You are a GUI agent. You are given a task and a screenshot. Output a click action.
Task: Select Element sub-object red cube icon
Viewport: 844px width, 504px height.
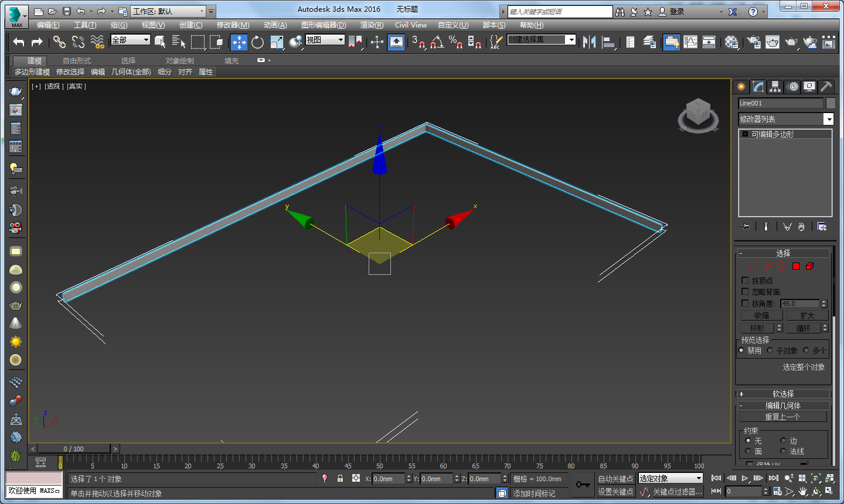pyautogui.click(x=809, y=266)
